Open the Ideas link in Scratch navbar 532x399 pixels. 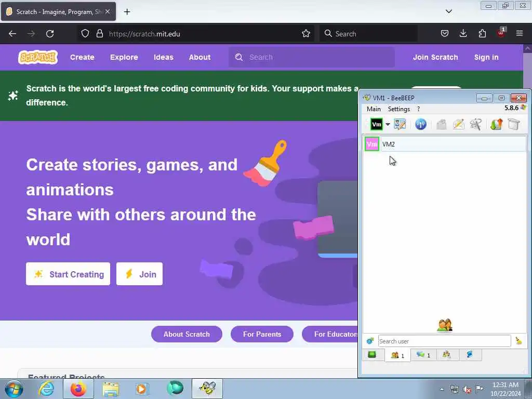coord(164,57)
